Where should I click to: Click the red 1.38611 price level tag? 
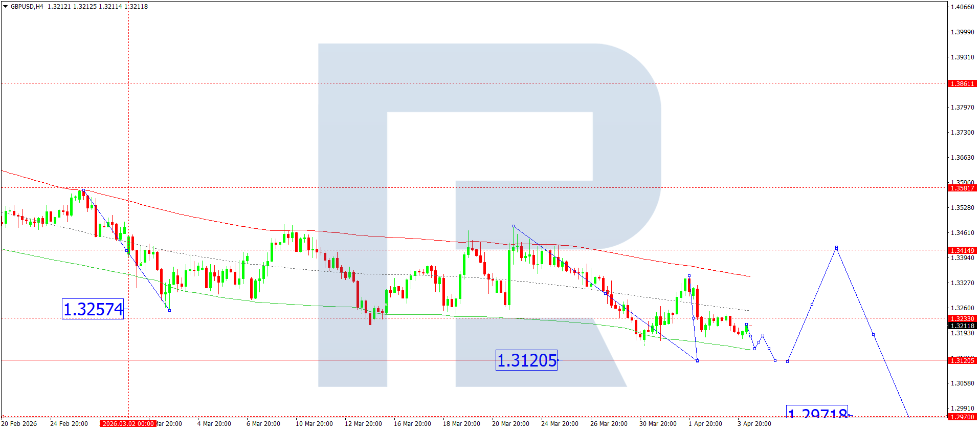click(962, 83)
